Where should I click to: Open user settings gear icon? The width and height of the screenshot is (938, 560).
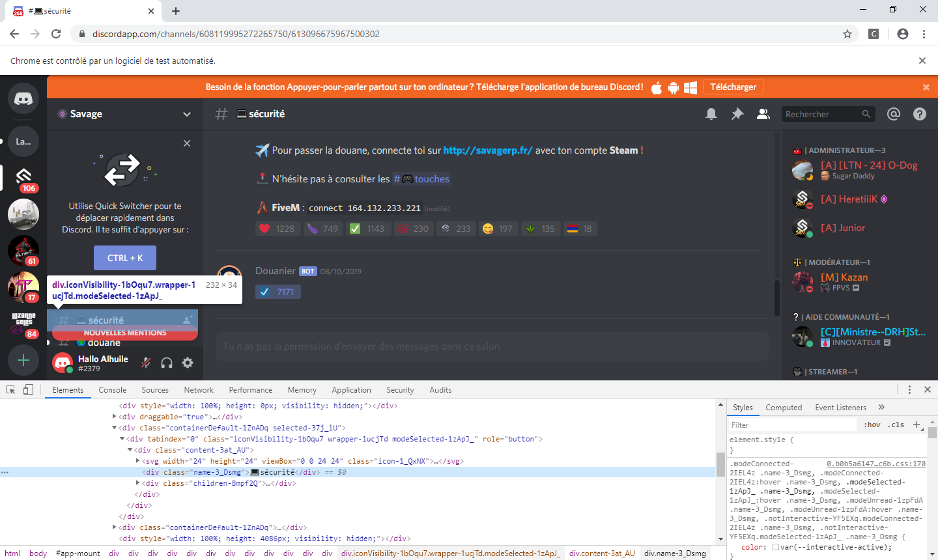point(188,363)
